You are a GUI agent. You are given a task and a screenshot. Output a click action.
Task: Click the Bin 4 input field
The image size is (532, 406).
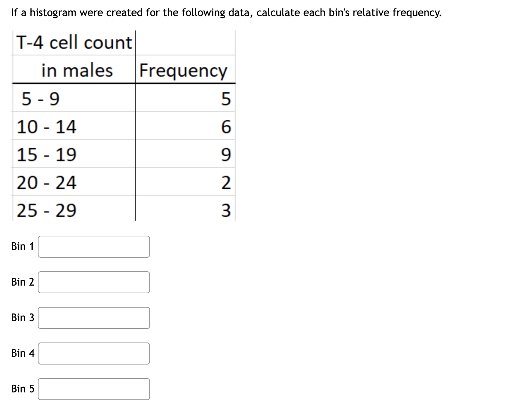pos(94,353)
